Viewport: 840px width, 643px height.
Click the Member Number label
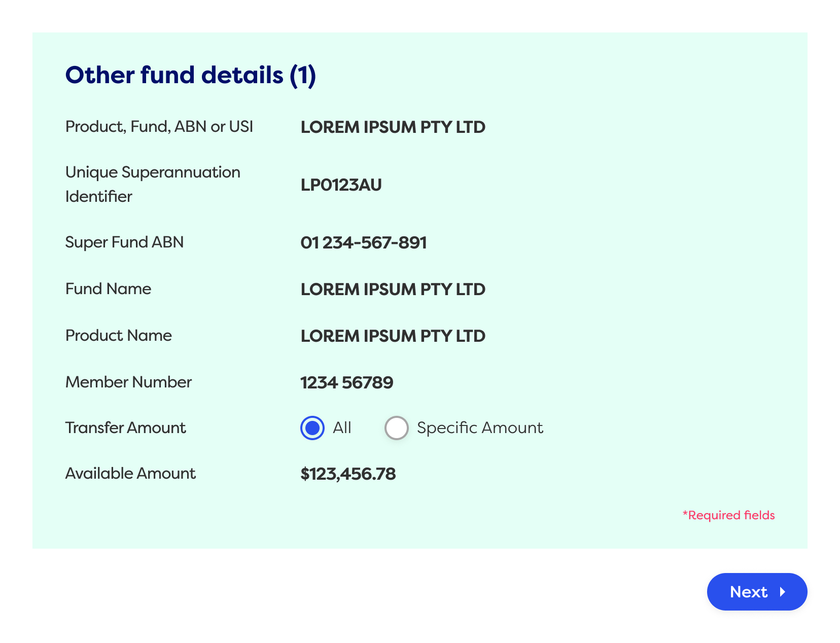click(x=128, y=382)
